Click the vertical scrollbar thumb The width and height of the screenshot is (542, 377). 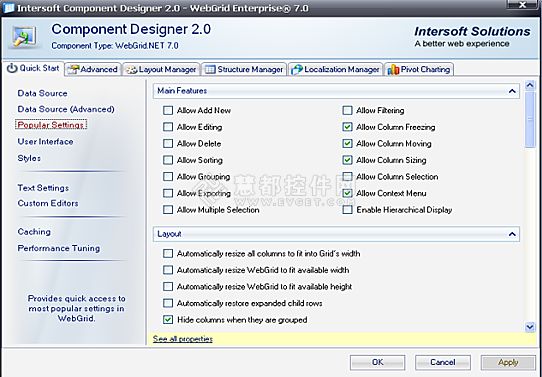coord(530,119)
